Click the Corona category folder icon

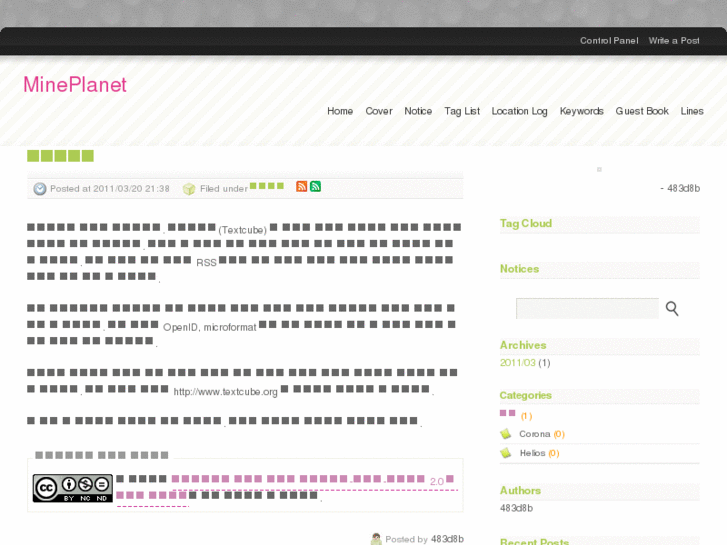point(505,434)
